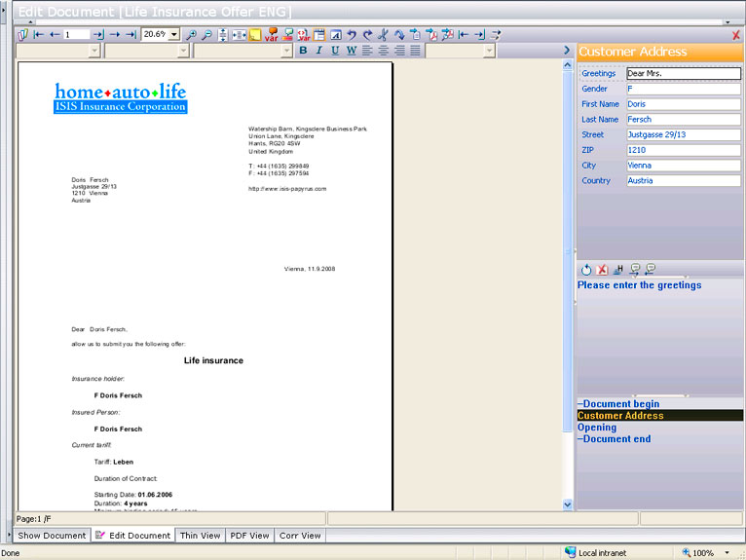The width and height of the screenshot is (746, 560).
Task: Open the first formatting dropdown on the left
Action: click(93, 51)
